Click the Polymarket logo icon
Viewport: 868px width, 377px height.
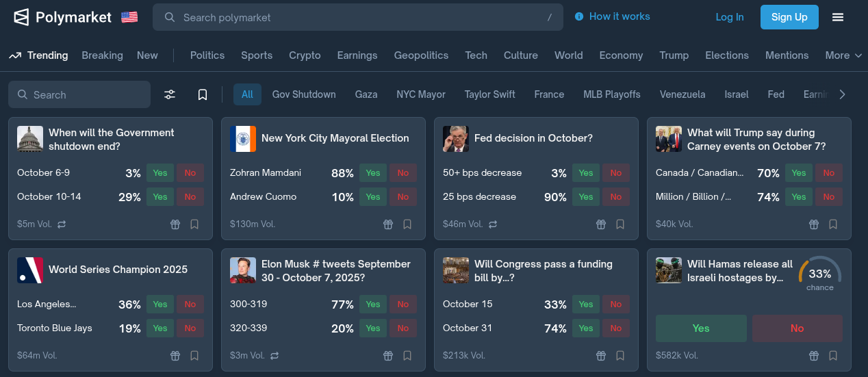(22, 17)
